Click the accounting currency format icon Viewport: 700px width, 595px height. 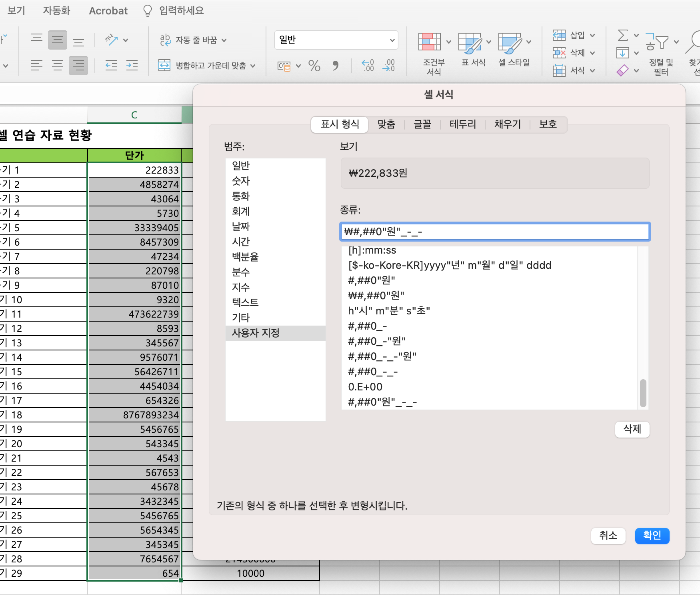[x=284, y=66]
